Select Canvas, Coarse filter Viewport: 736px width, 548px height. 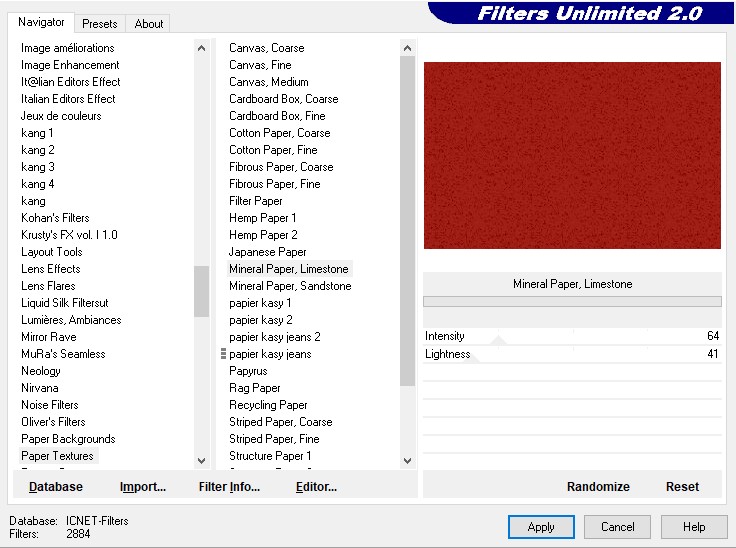pos(267,48)
